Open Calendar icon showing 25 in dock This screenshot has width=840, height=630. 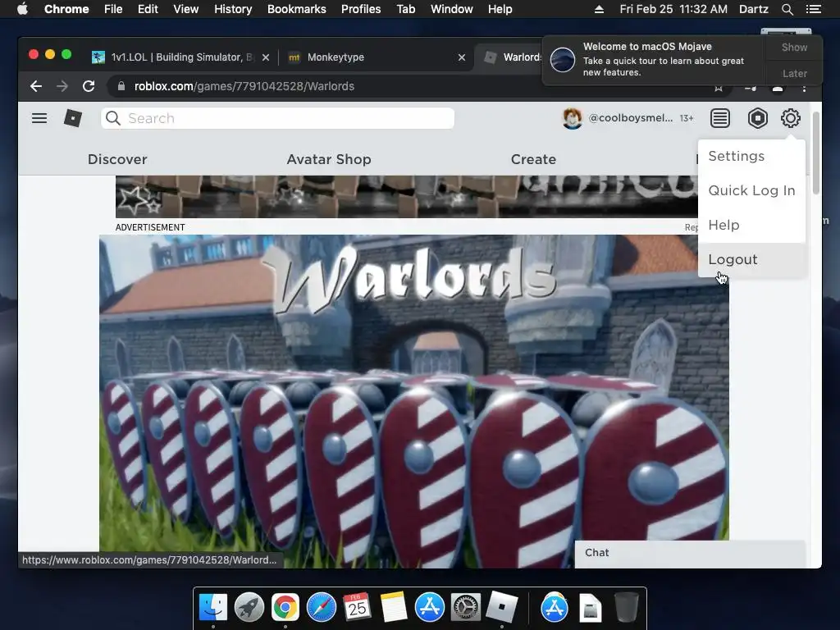358,607
